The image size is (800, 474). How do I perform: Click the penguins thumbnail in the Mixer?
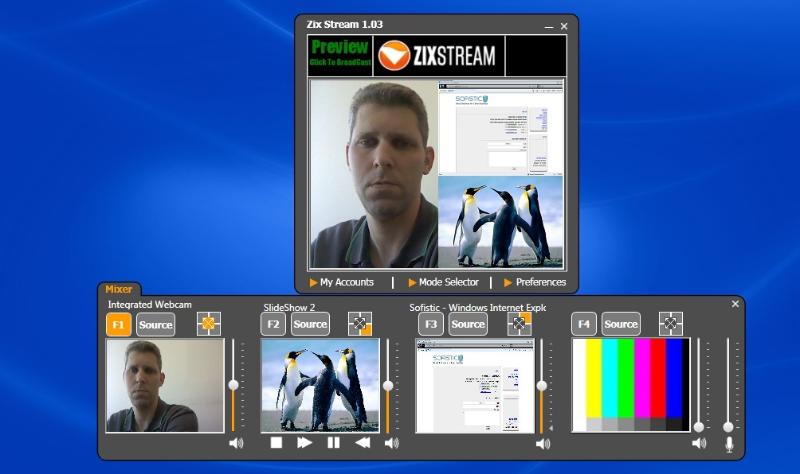[320, 386]
